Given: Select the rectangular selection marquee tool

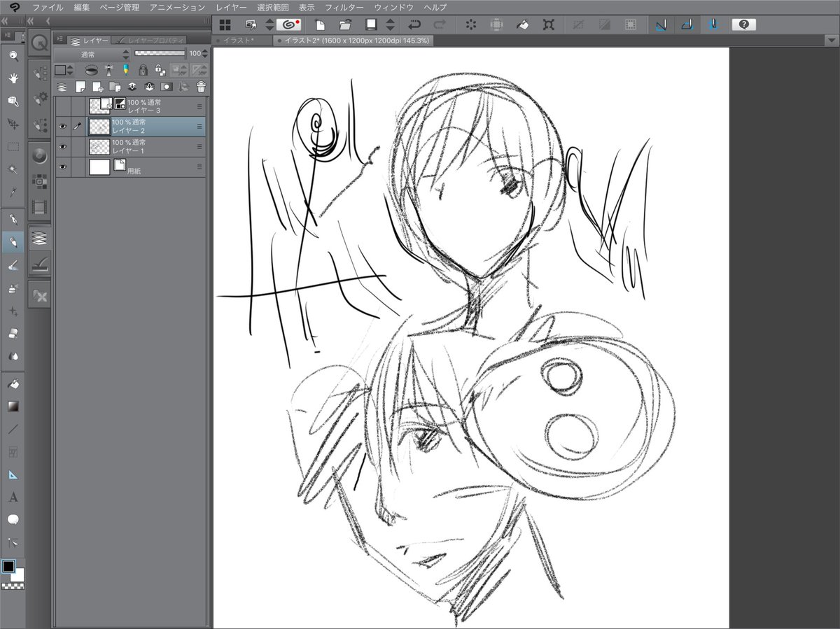Looking at the screenshot, I should [13, 147].
